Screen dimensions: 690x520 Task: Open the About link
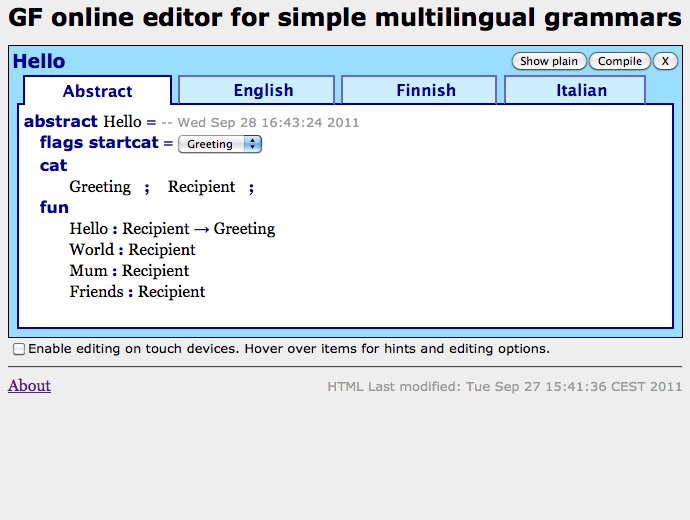[x=29, y=386]
